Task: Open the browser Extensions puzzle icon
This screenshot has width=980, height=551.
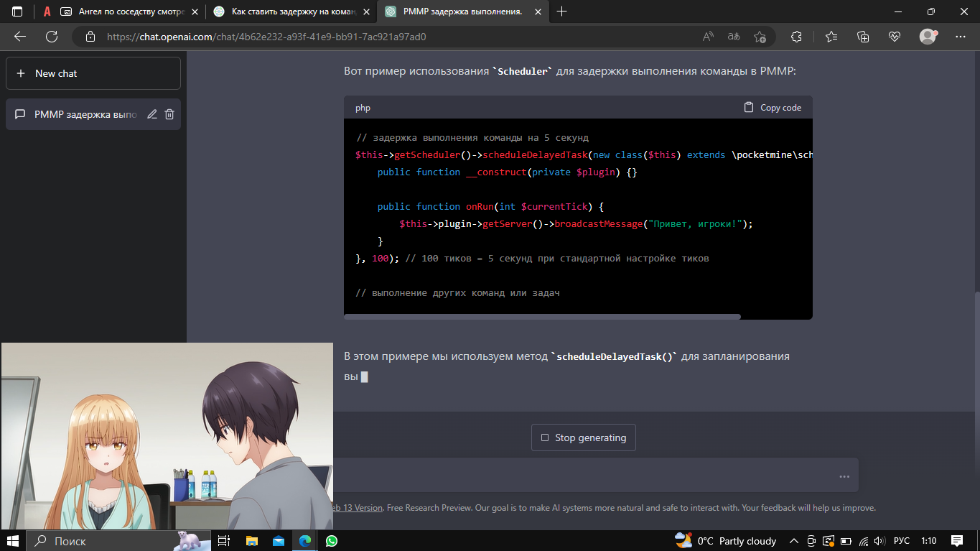Action: (x=796, y=37)
